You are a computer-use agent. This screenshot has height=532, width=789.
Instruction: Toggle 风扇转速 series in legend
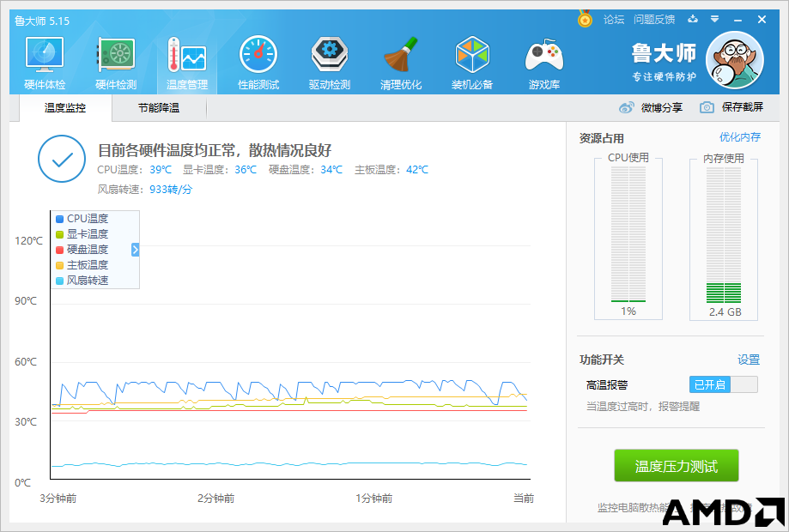(82, 281)
